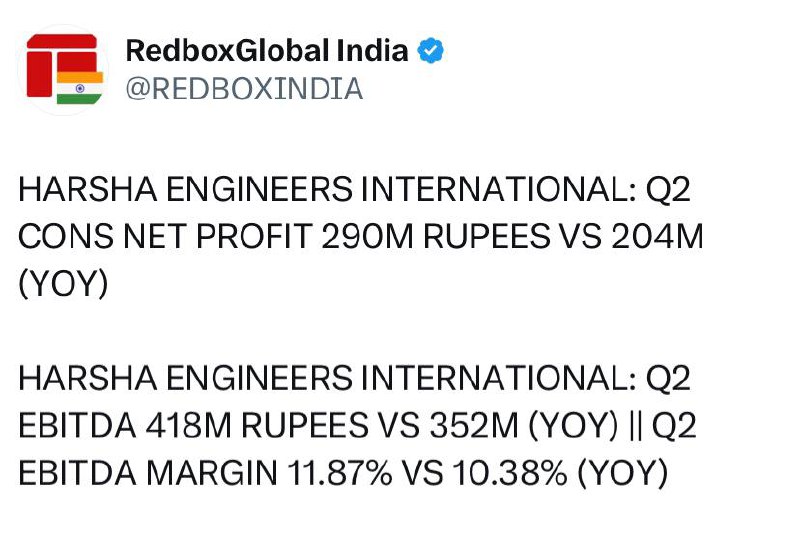Click Q2 at end of first line
Screen dimensions: 800x536
[668, 190]
